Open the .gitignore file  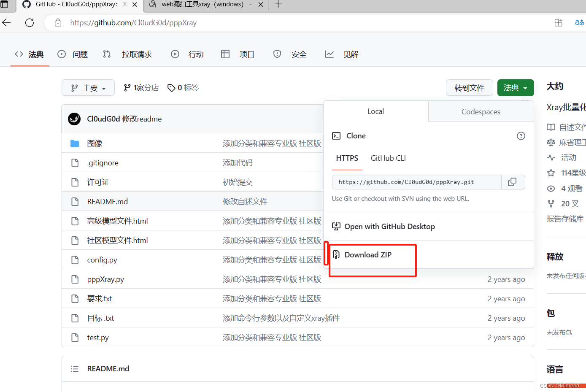coord(103,163)
